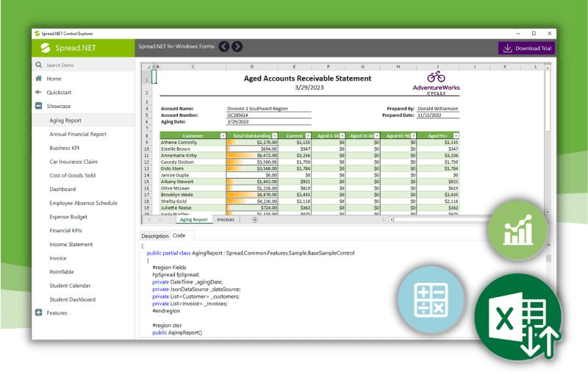
Task: Select row 9 header
Action: coord(146,143)
